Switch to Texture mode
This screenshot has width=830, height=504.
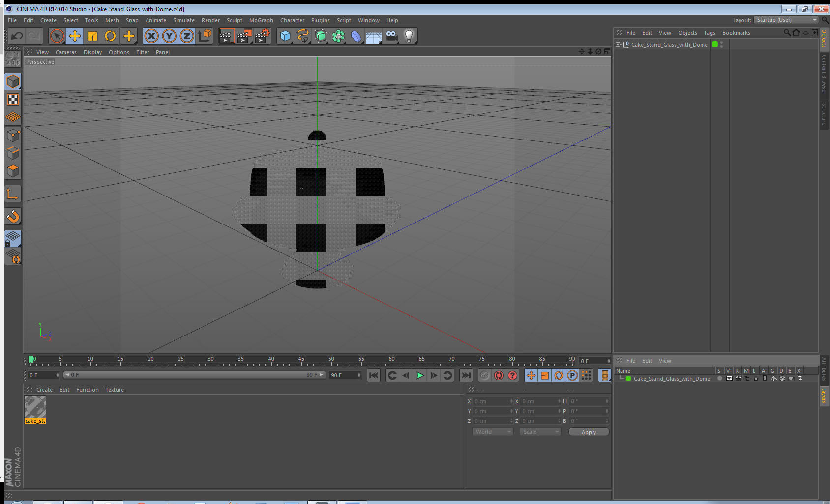tap(13, 100)
